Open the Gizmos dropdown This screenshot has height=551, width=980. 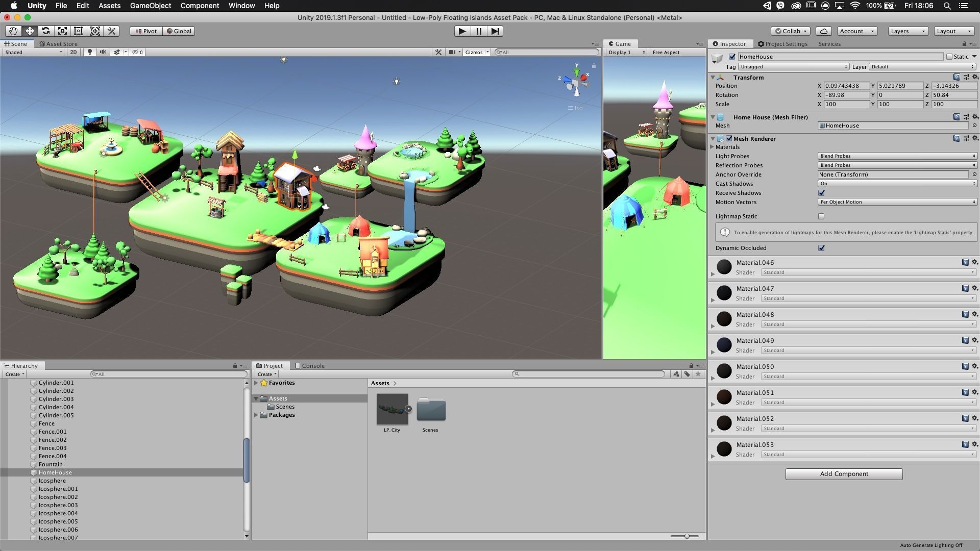point(477,52)
